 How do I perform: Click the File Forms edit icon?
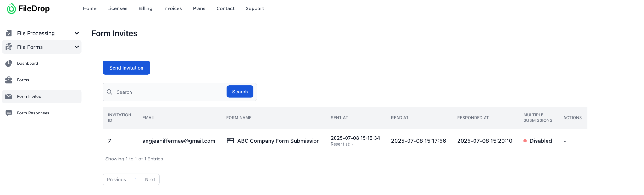(x=9, y=47)
